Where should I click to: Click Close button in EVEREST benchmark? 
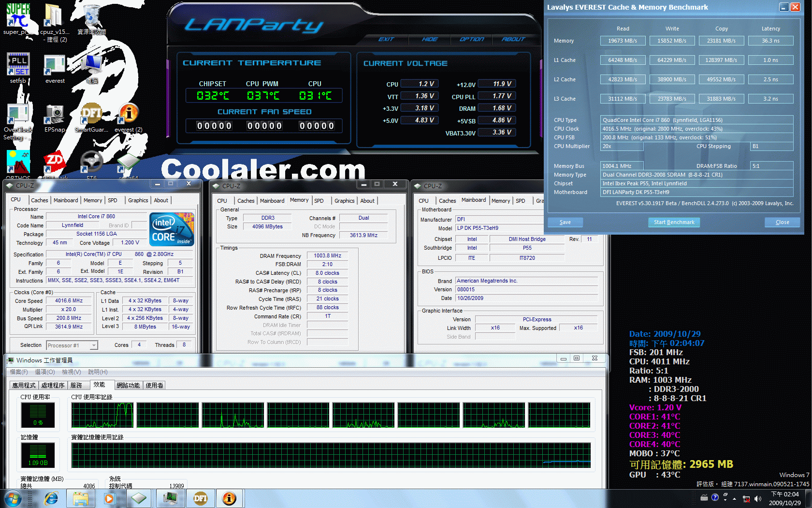[782, 223]
